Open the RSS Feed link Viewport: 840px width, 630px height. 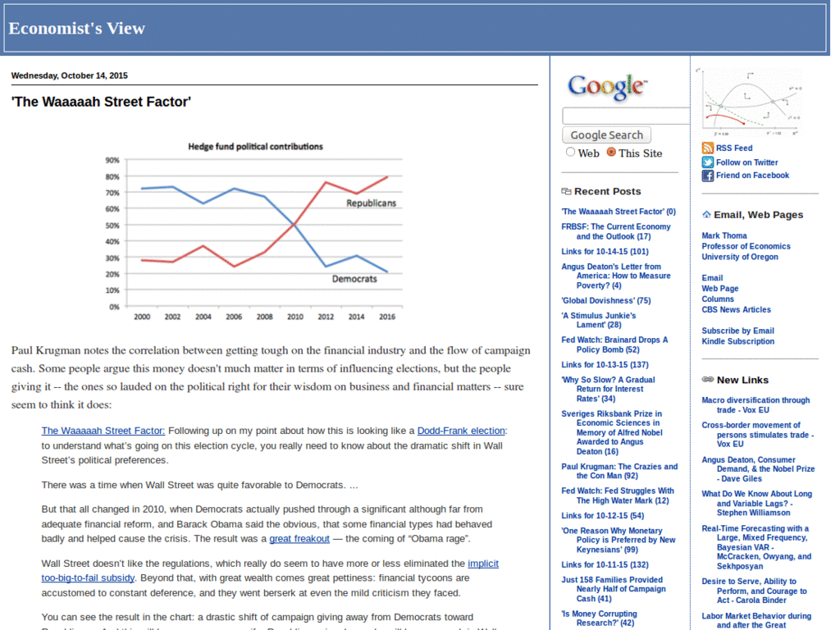pyautogui.click(x=734, y=148)
